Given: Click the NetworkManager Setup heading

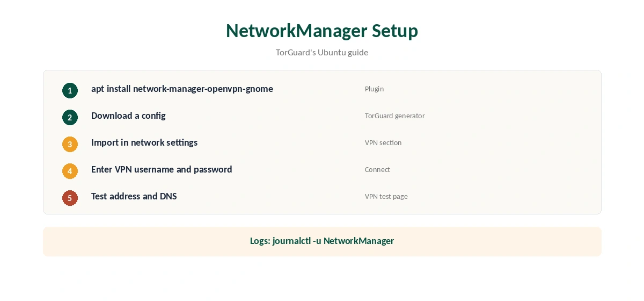Looking at the screenshot, I should point(322,31).
